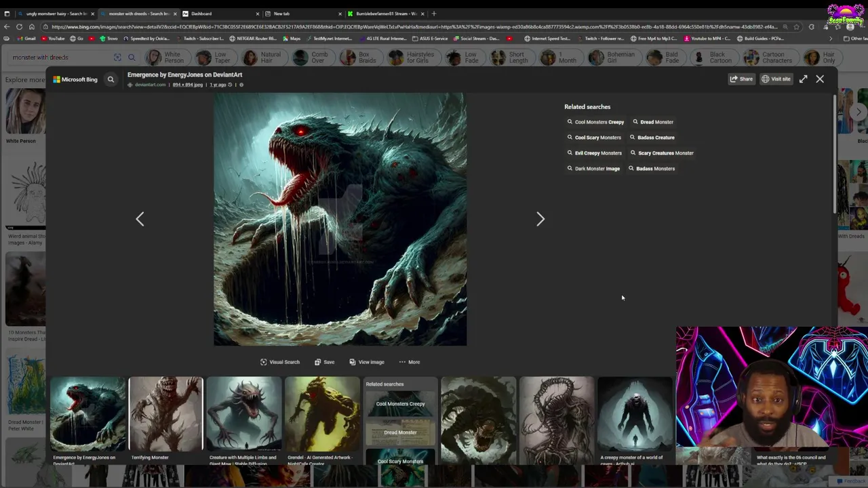The height and width of the screenshot is (488, 868).
Task: Click visual search camera icon in search box
Action: click(117, 58)
